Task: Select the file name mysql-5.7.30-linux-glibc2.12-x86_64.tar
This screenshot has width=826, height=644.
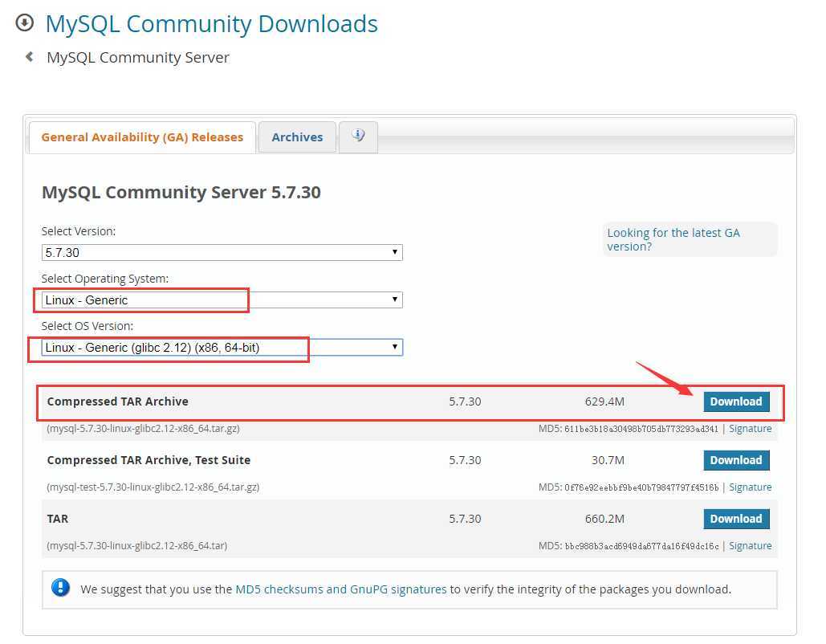Action: (x=137, y=545)
